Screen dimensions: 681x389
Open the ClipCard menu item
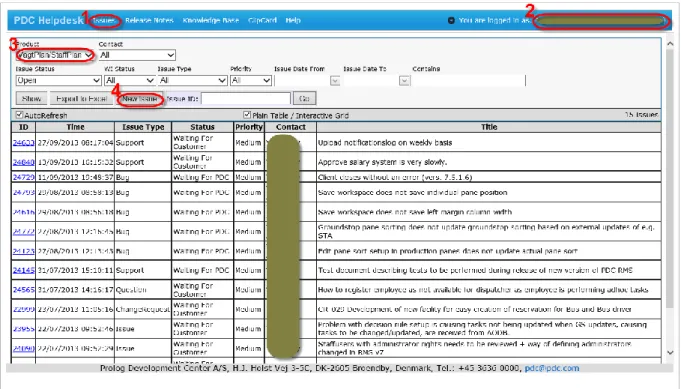tap(262, 20)
